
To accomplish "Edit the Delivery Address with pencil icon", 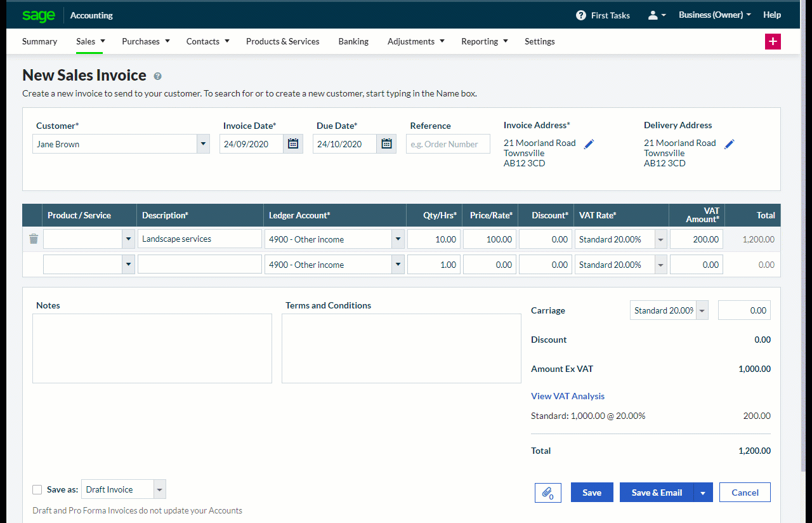I will 730,145.
